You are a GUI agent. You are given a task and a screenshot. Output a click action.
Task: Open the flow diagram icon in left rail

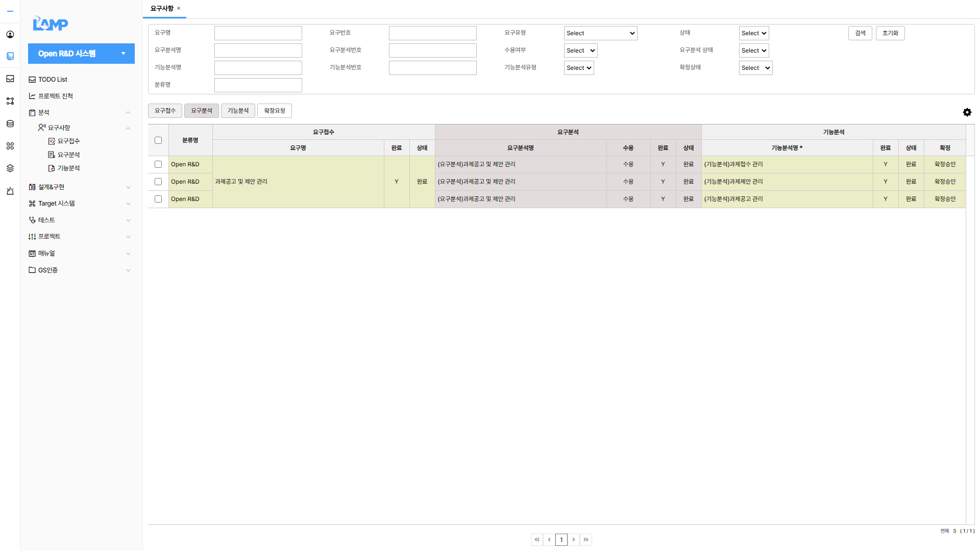tap(10, 101)
